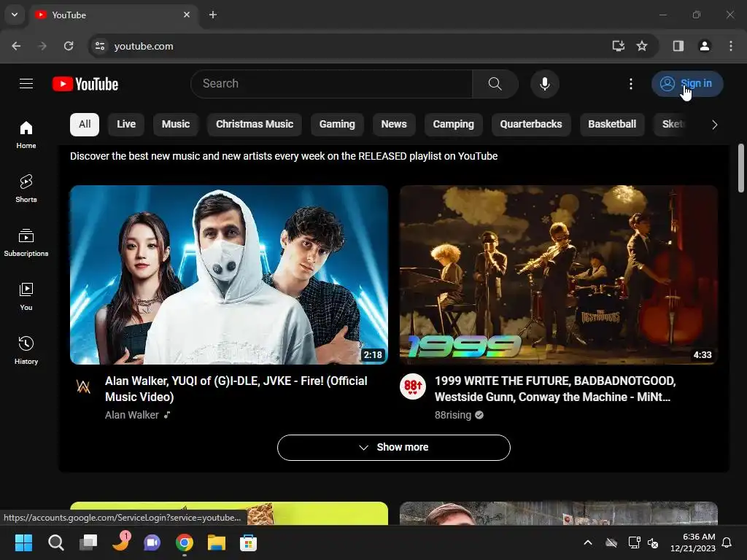747x560 pixels.
Task: Select the News filter chip
Action: pos(394,124)
